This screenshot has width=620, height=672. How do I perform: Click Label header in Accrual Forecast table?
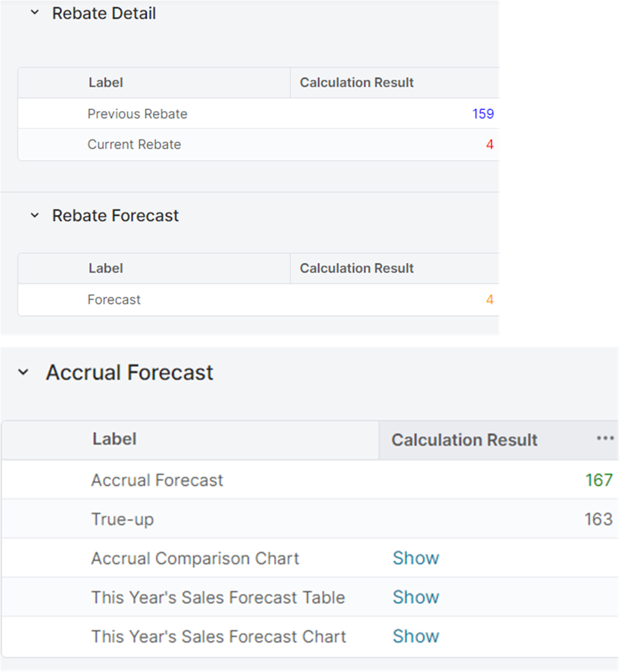point(115,439)
